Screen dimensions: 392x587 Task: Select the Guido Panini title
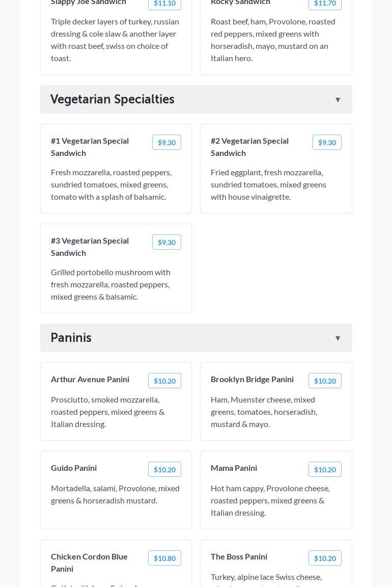pyautogui.click(x=74, y=468)
